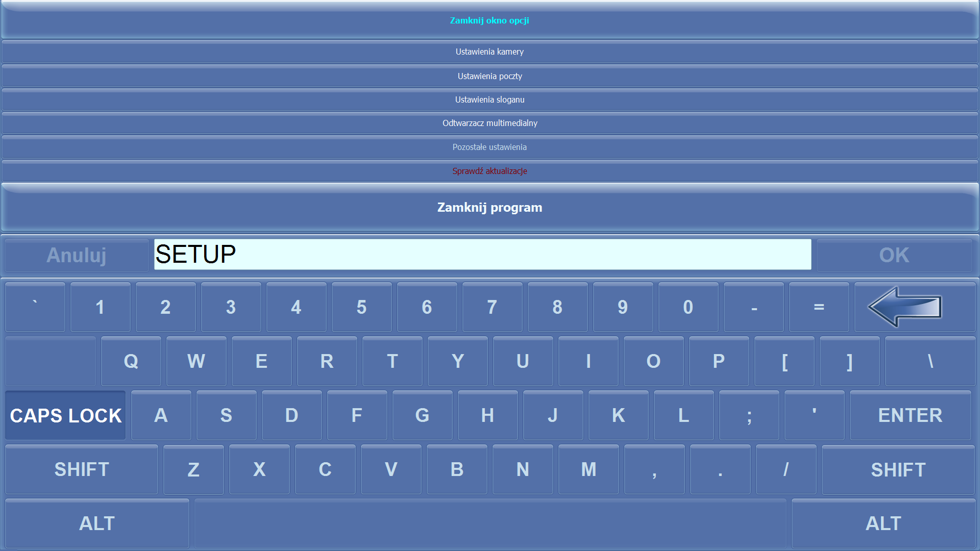Press the ALT key on right

pyautogui.click(x=883, y=523)
